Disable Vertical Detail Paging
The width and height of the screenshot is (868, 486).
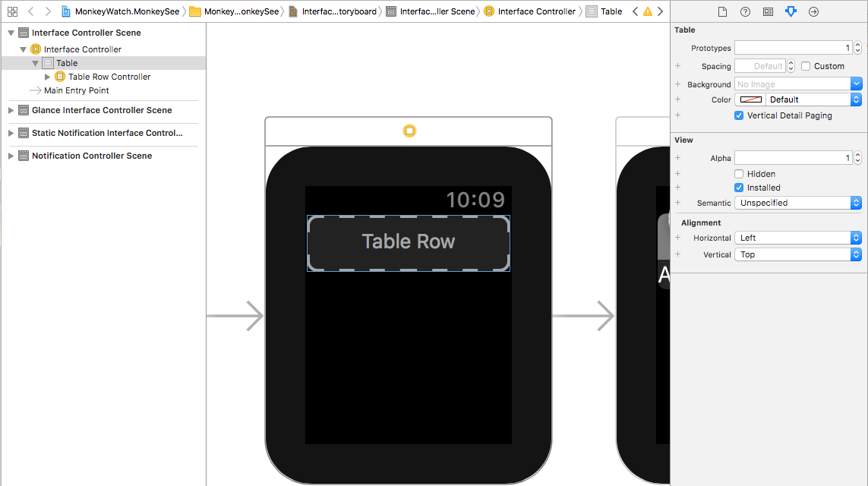(x=739, y=115)
